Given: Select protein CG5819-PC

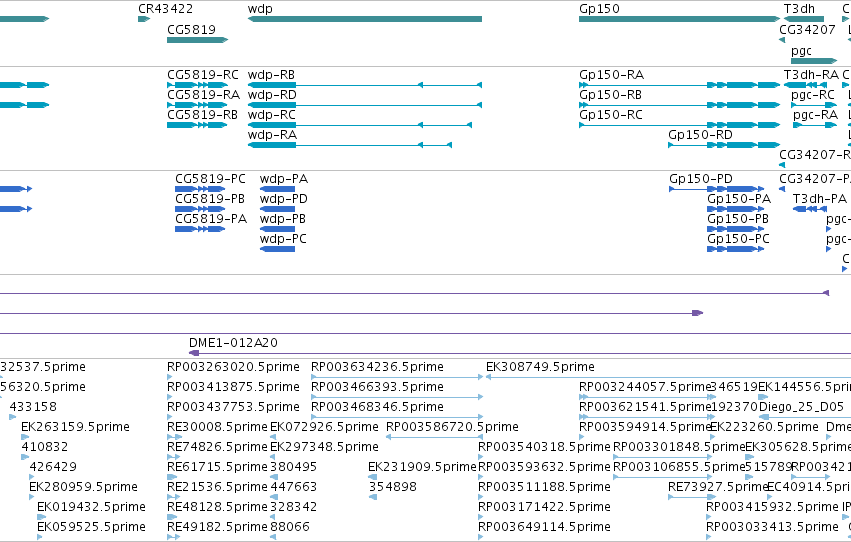Looking at the screenshot, I should (200, 189).
